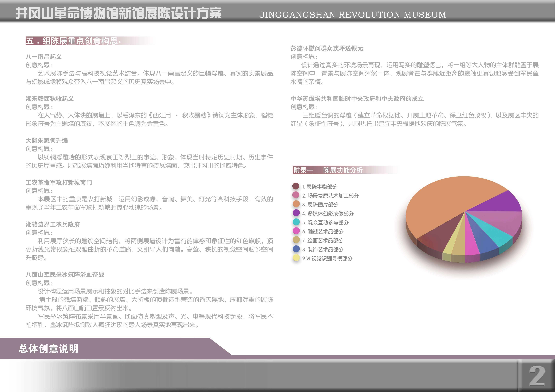Click the legend text 5. 观众互动参与部分
Image resolution: width=555 pixels, height=392 pixels.
(x=325, y=222)
